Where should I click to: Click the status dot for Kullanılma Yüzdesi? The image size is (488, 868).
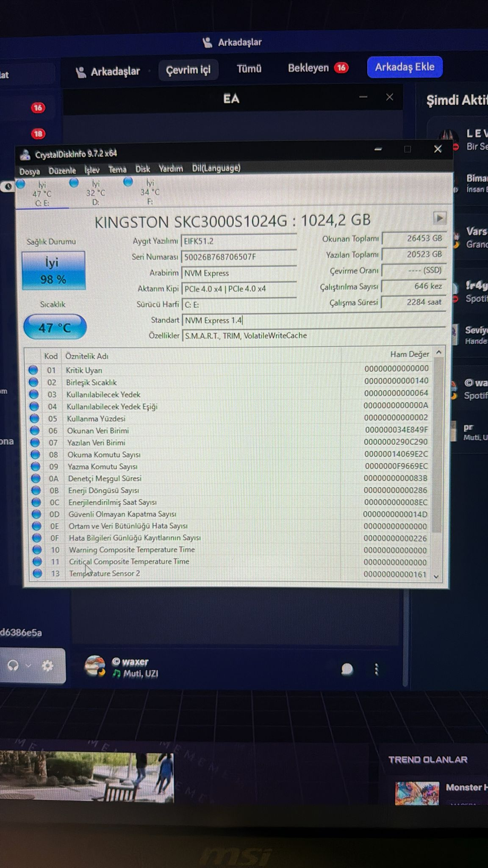[35, 418]
